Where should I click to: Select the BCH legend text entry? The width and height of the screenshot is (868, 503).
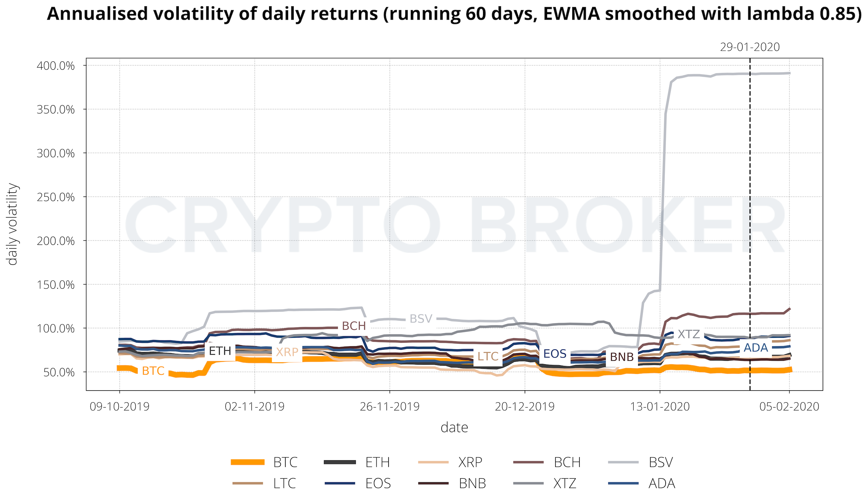(x=567, y=462)
